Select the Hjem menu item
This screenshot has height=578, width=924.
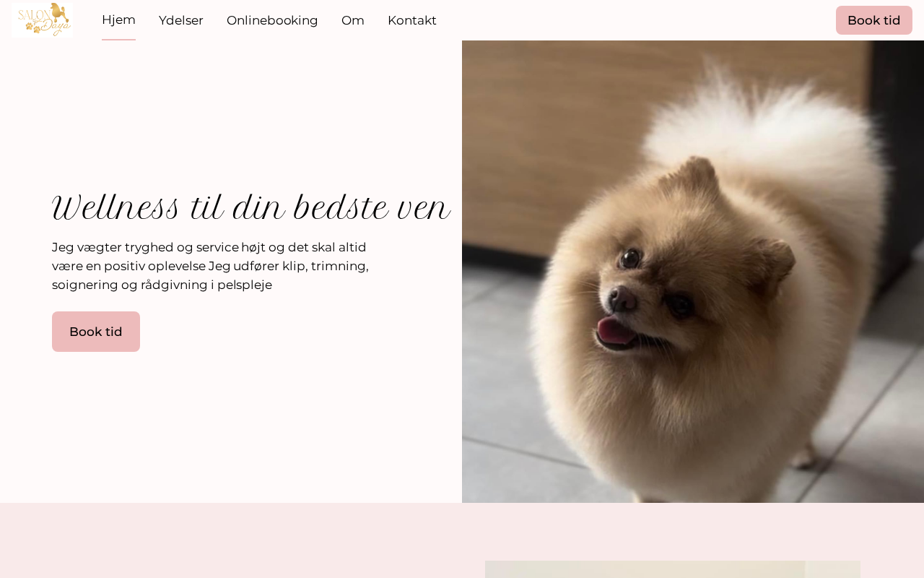(x=118, y=20)
